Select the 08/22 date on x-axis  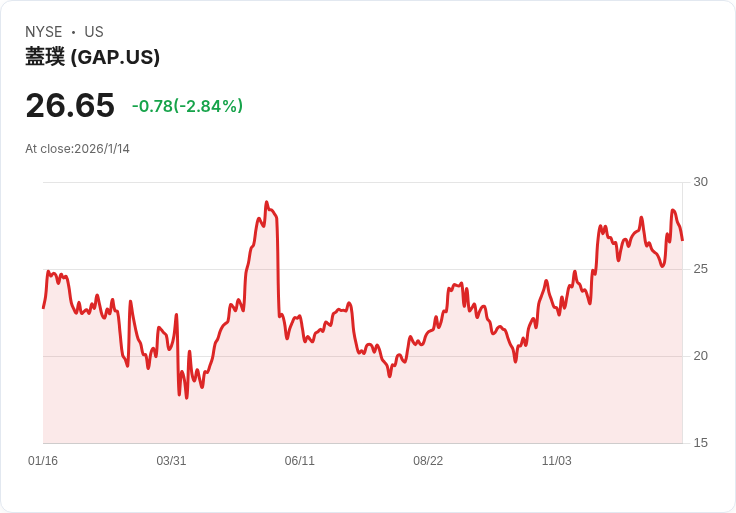point(428,461)
